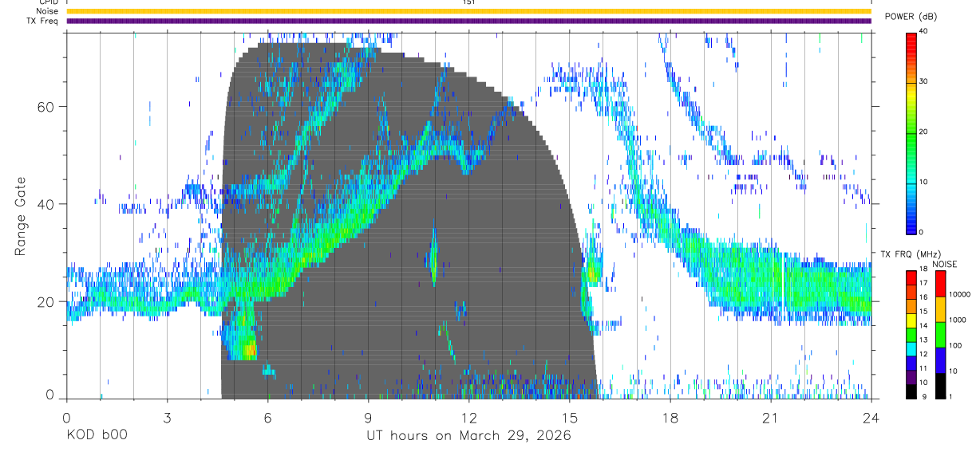Click the 6 hour tick on UT axis
This screenshot has width=980, height=452.
(x=267, y=418)
